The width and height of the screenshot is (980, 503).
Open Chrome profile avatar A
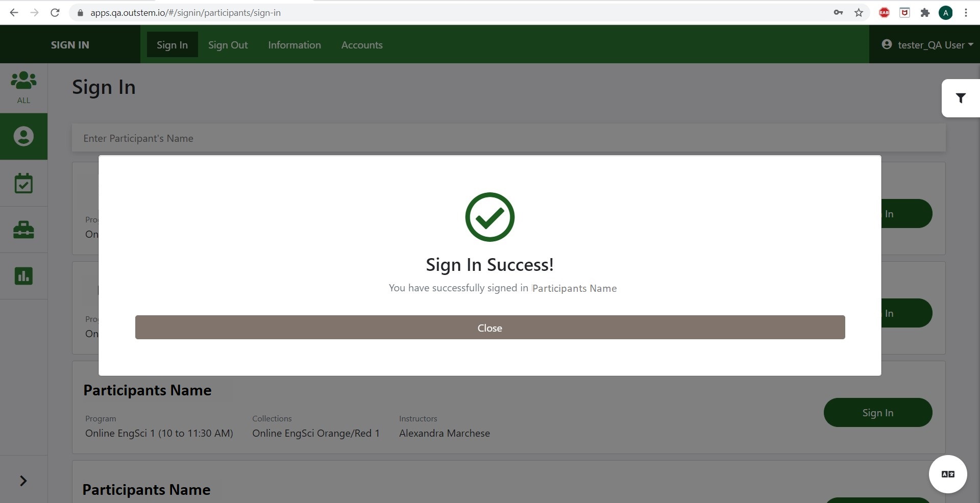click(x=946, y=13)
